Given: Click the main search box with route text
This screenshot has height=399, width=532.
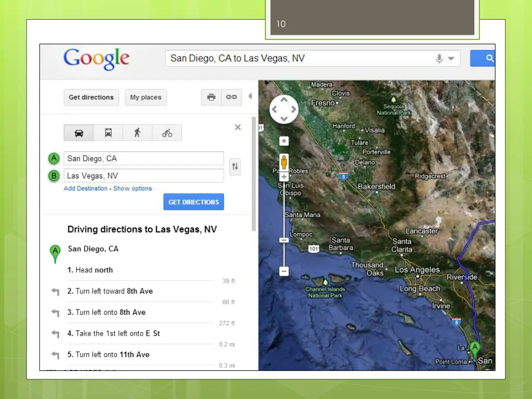Looking at the screenshot, I should [x=312, y=58].
